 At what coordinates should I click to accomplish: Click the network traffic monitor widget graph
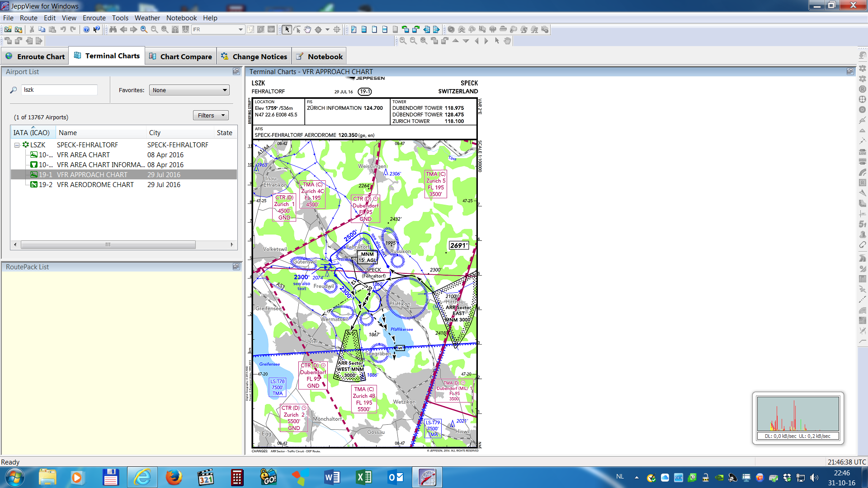798,414
